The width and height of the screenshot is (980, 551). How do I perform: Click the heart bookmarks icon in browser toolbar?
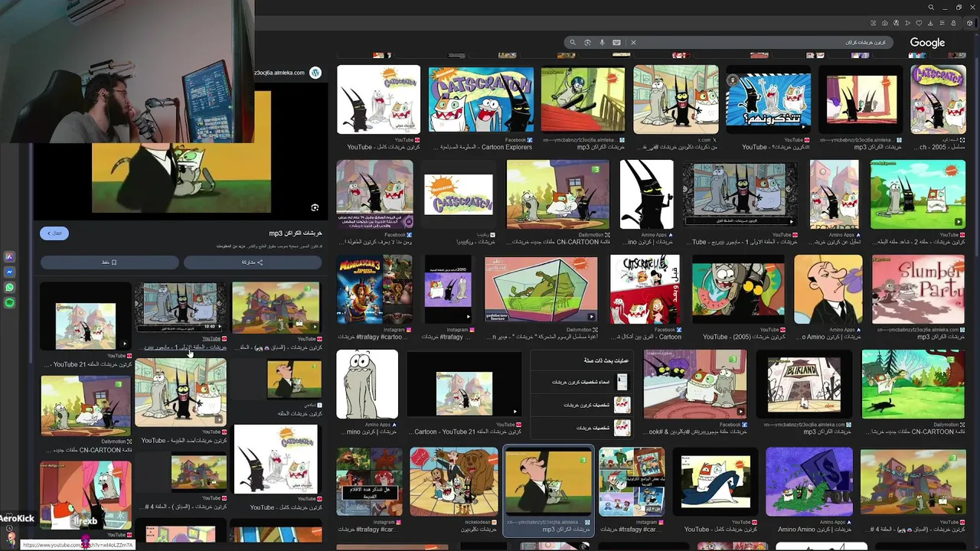(919, 23)
